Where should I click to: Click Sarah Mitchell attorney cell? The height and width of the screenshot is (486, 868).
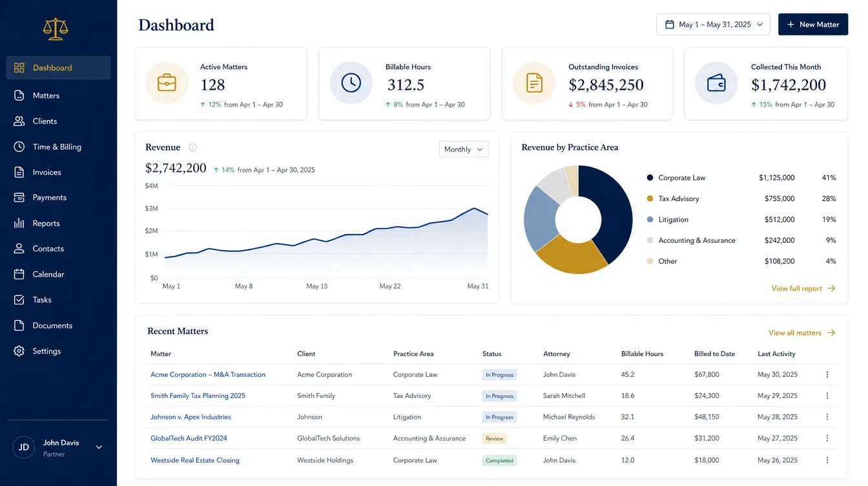[x=564, y=396]
